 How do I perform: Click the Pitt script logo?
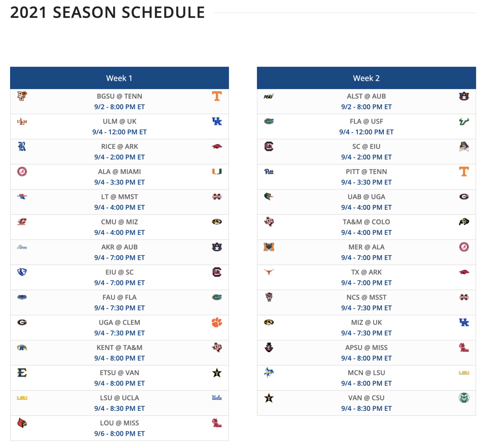[x=269, y=172]
